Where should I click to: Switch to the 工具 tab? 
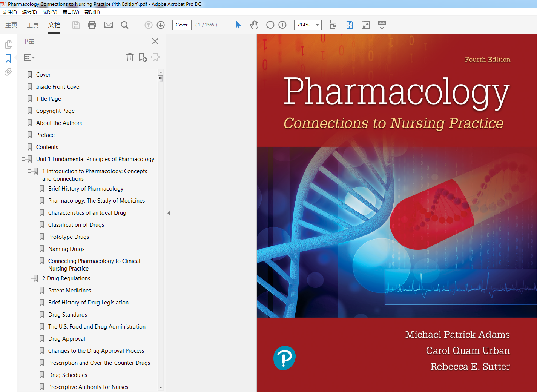pos(33,25)
